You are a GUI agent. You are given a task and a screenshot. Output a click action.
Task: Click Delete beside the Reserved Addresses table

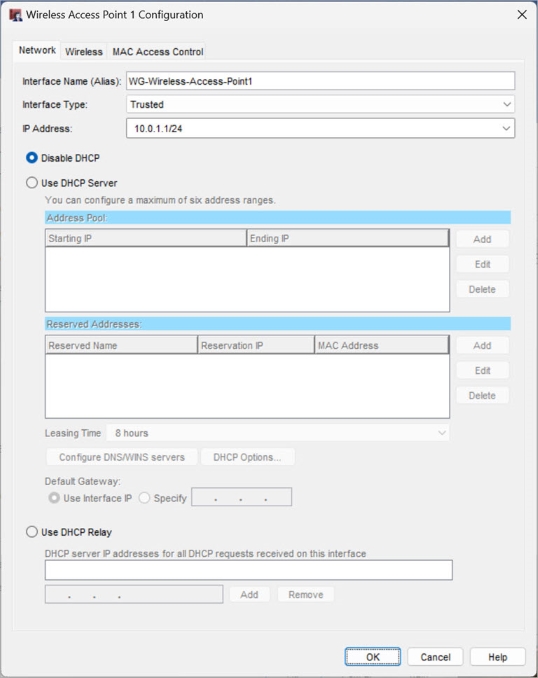[x=482, y=395]
